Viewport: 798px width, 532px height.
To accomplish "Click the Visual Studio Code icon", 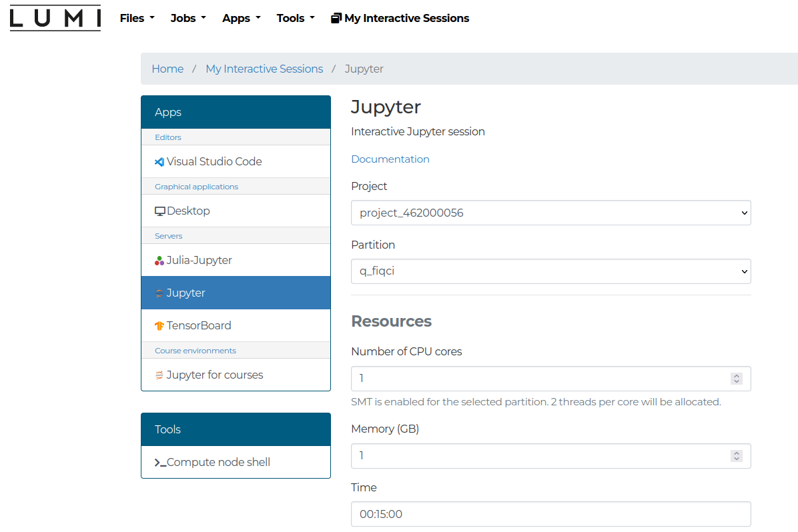I will point(159,162).
